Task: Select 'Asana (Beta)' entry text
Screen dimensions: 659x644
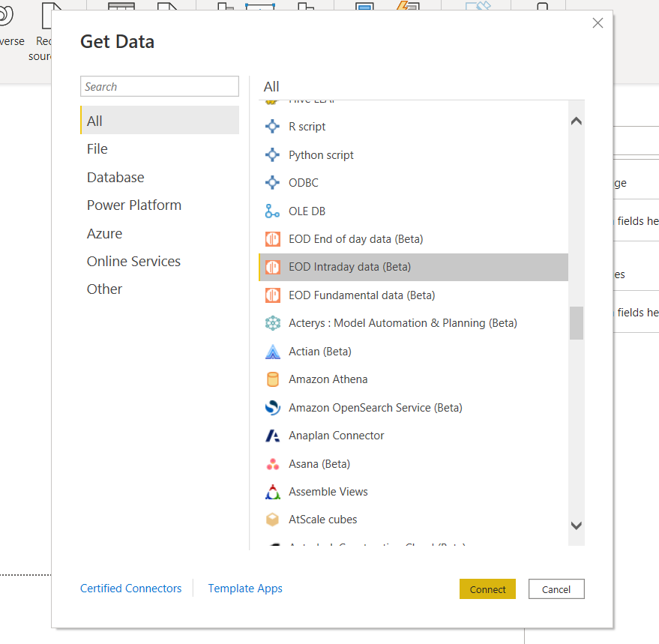Action: (319, 463)
